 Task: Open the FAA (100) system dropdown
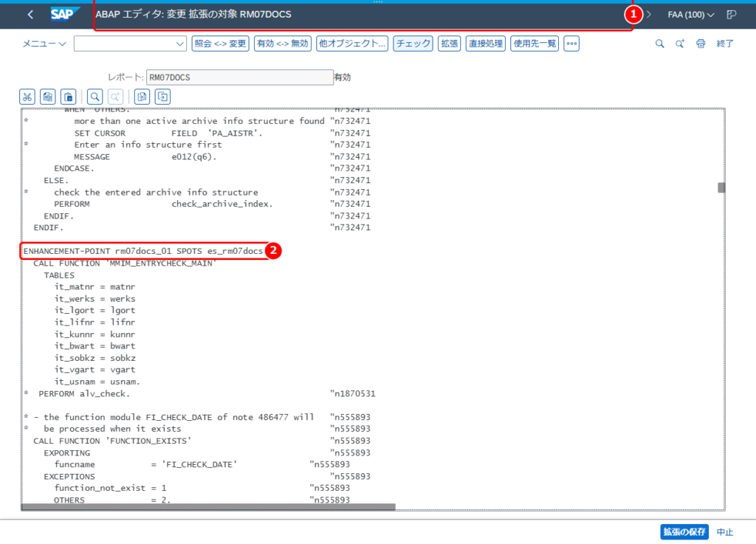click(691, 15)
